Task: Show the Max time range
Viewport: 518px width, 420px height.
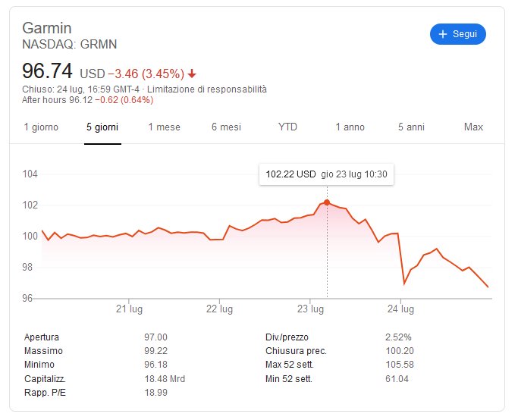Action: [x=473, y=127]
